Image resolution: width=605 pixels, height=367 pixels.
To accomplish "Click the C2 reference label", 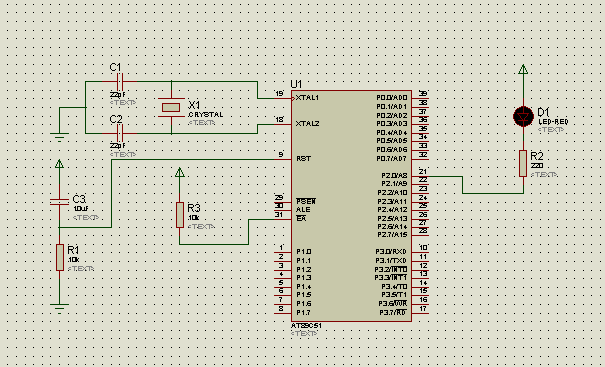I will tap(116, 119).
